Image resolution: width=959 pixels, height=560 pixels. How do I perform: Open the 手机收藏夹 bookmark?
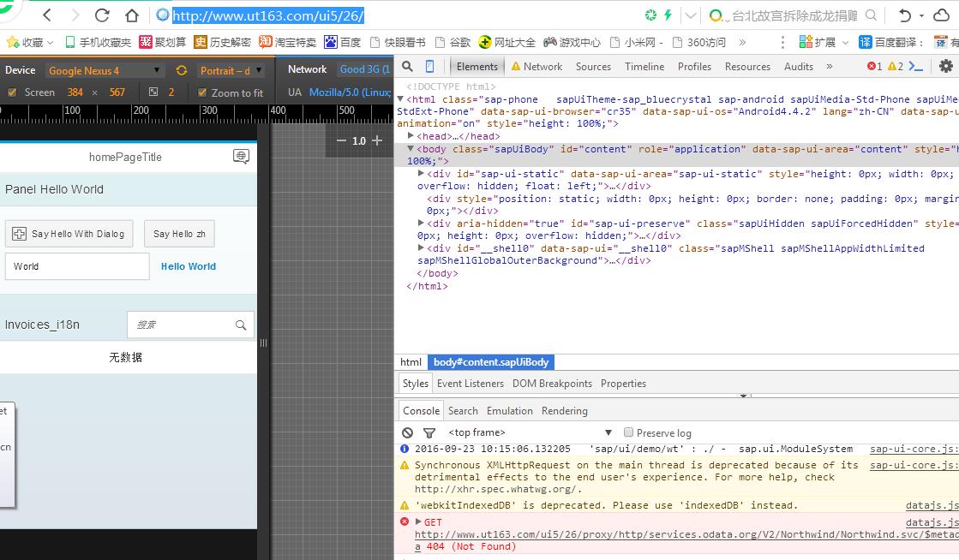point(98,42)
